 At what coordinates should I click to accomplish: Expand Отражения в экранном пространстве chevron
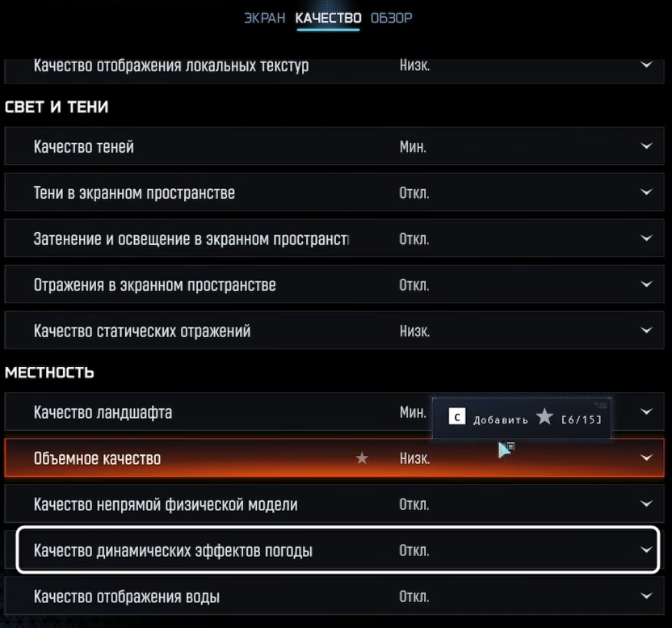(646, 284)
